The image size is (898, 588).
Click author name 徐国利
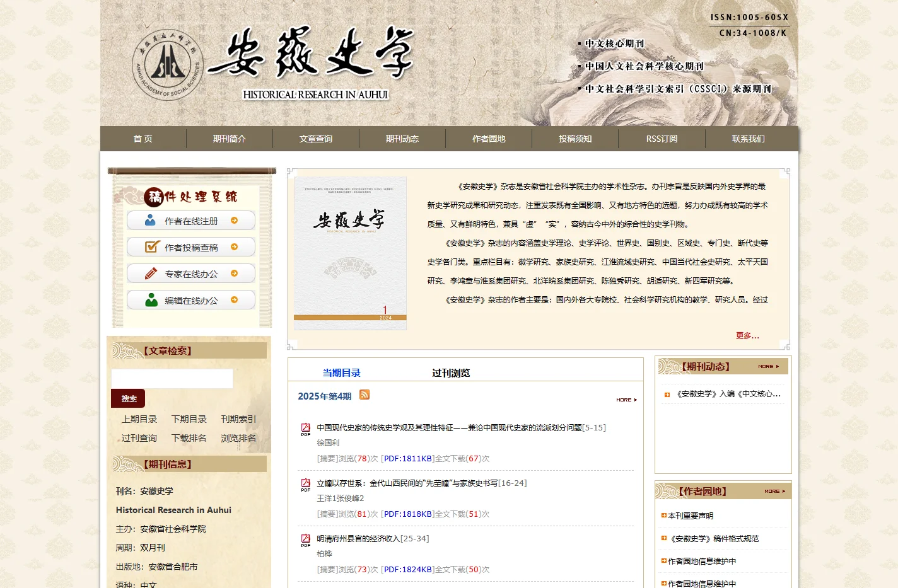coord(328,442)
